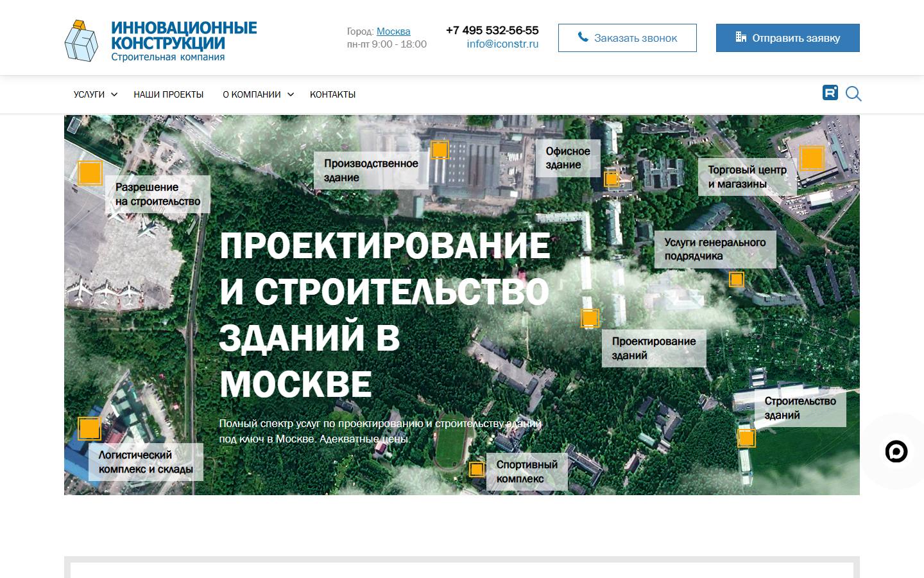Image resolution: width=924 pixels, height=578 pixels.
Task: Click the Заказать звонок button
Action: click(628, 38)
